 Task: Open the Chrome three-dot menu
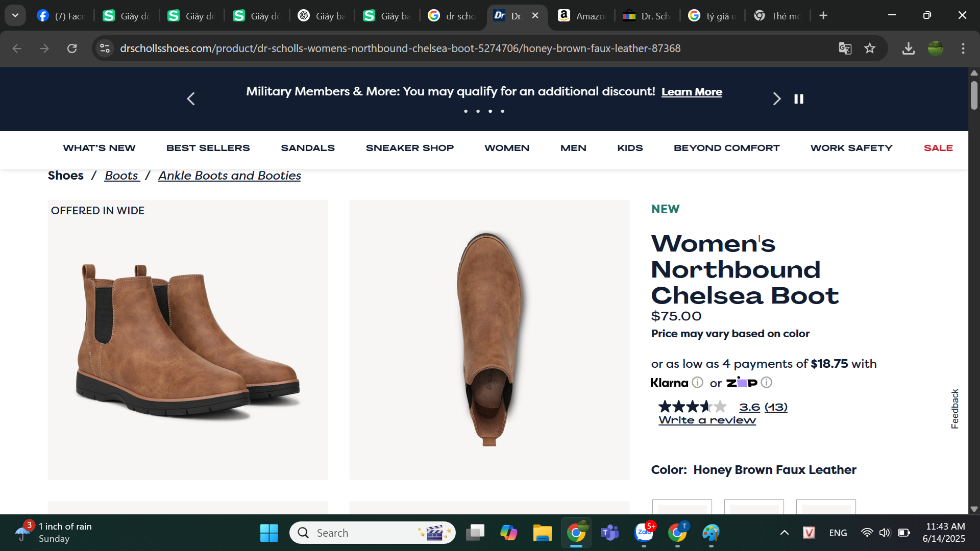963,48
